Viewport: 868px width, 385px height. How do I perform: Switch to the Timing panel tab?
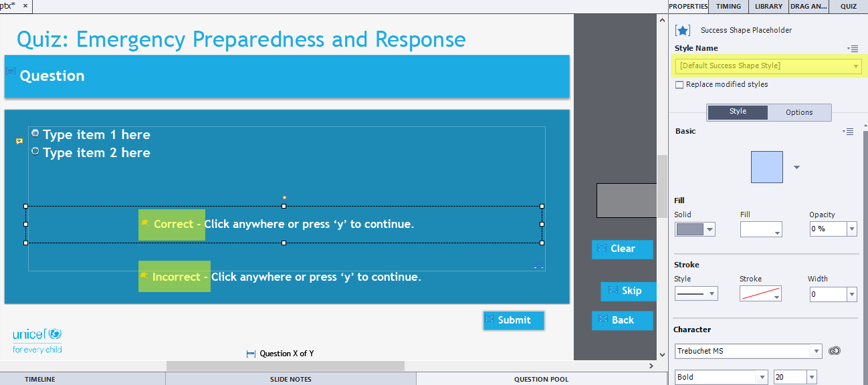click(728, 6)
